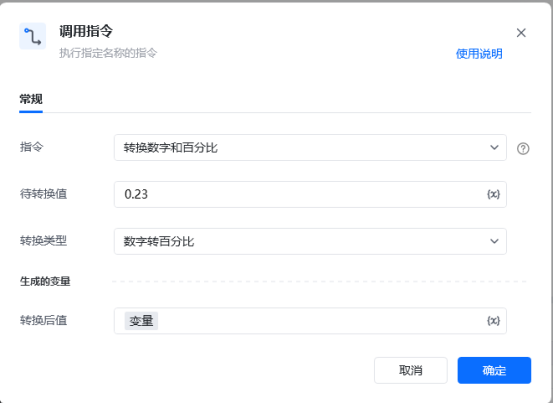Expand the 转换类型 dropdown showing 数字转百分比
The height and width of the screenshot is (403, 554).
pos(310,242)
